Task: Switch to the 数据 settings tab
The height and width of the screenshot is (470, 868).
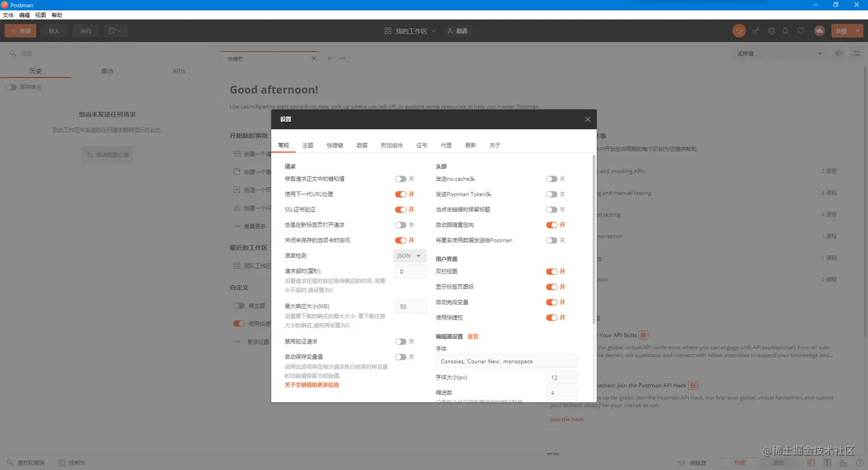Action: (x=362, y=145)
